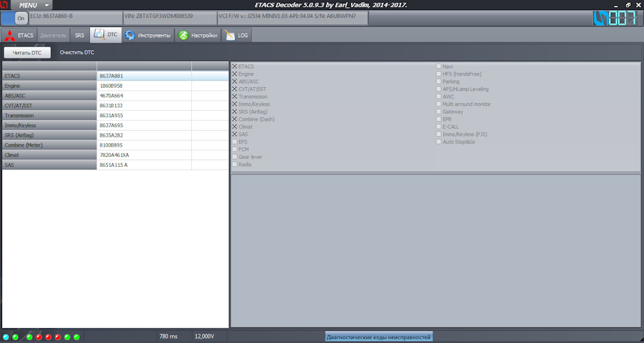Uncheck the Engine checkbox
This screenshot has height=343, width=644.
pyautogui.click(x=235, y=74)
